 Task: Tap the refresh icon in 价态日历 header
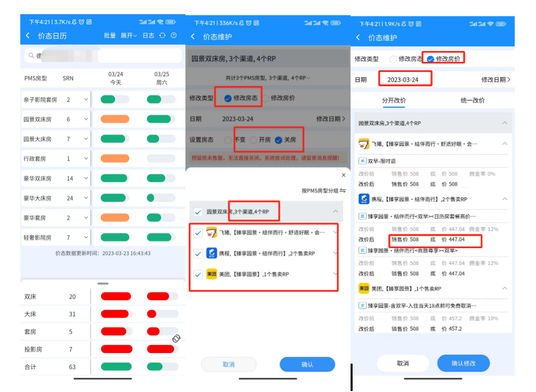pos(163,35)
